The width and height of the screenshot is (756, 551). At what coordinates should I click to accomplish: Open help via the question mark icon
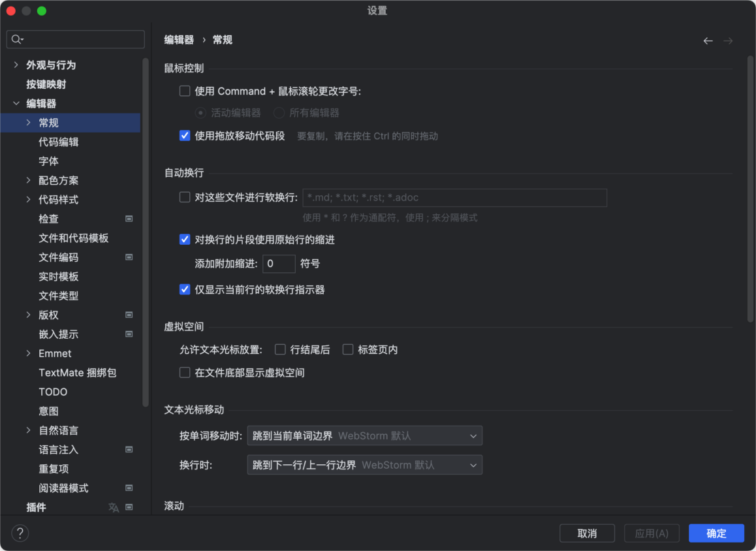(20, 533)
